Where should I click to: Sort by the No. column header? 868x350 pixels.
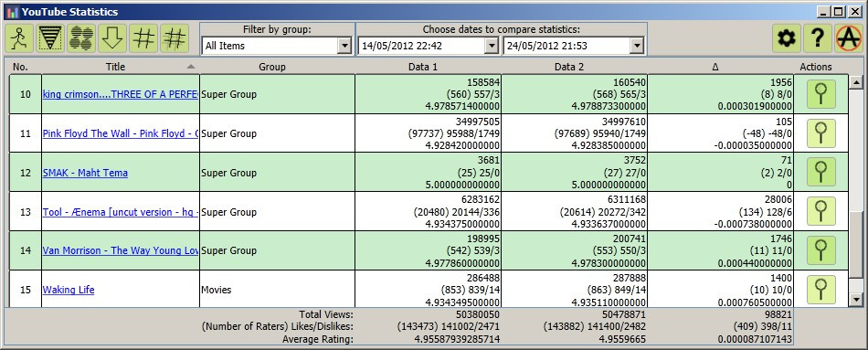coord(20,67)
